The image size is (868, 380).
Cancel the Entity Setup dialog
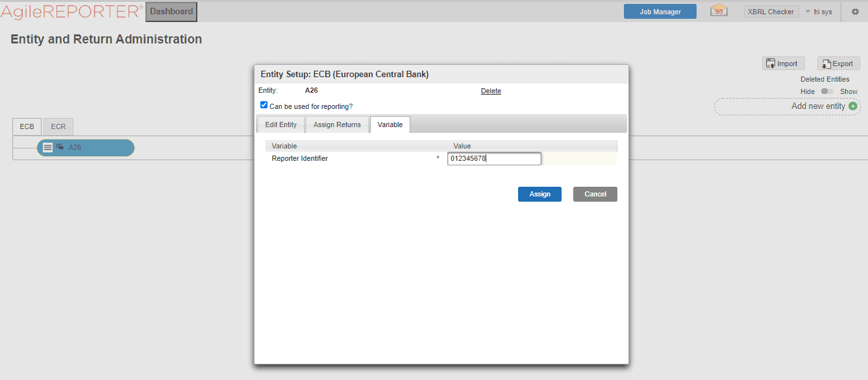point(595,194)
